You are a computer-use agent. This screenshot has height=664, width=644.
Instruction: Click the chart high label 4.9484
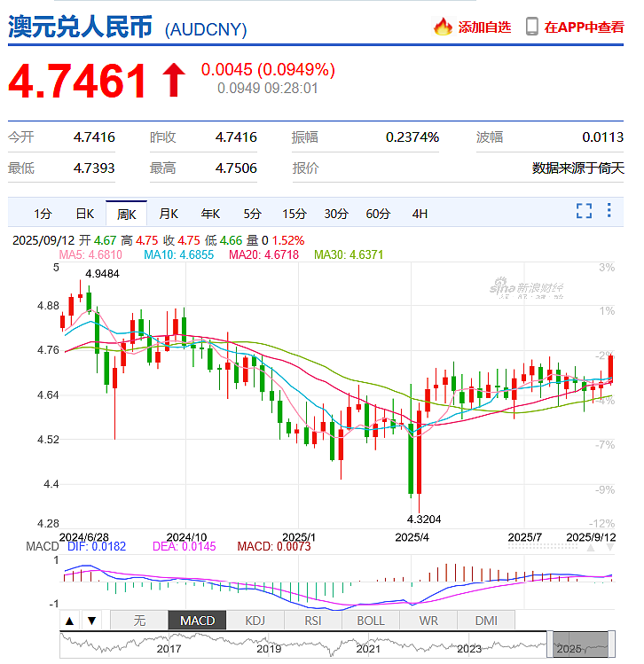point(102,274)
